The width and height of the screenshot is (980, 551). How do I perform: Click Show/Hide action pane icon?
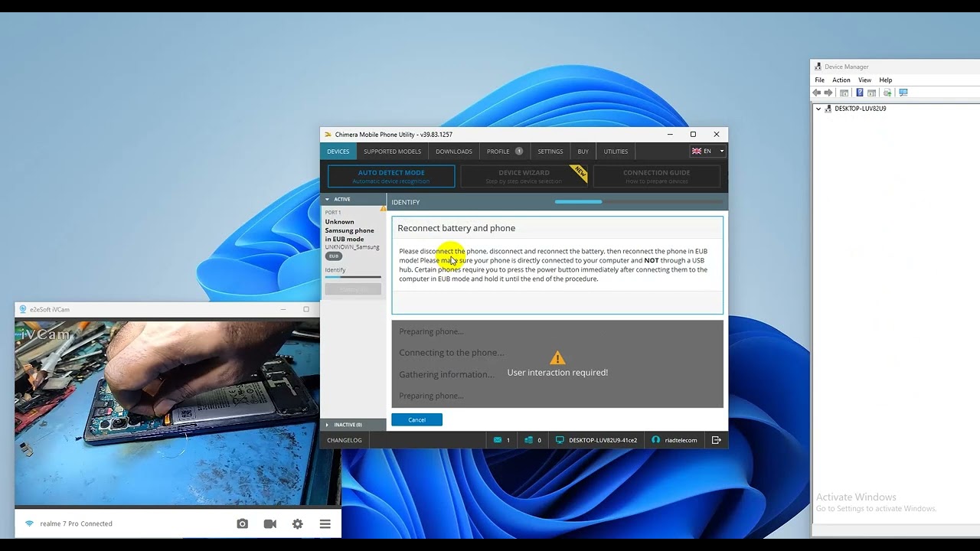coord(872,93)
